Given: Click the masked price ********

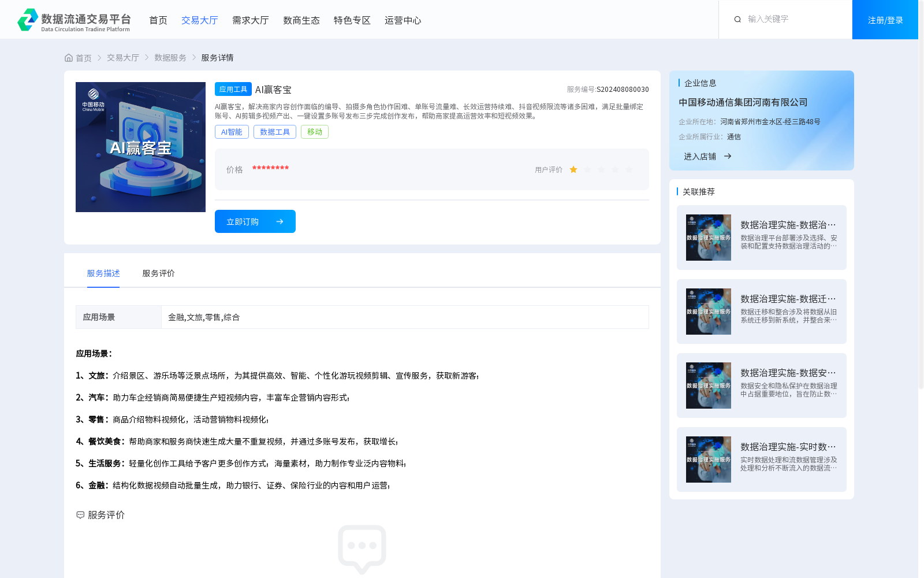Looking at the screenshot, I should [x=270, y=169].
